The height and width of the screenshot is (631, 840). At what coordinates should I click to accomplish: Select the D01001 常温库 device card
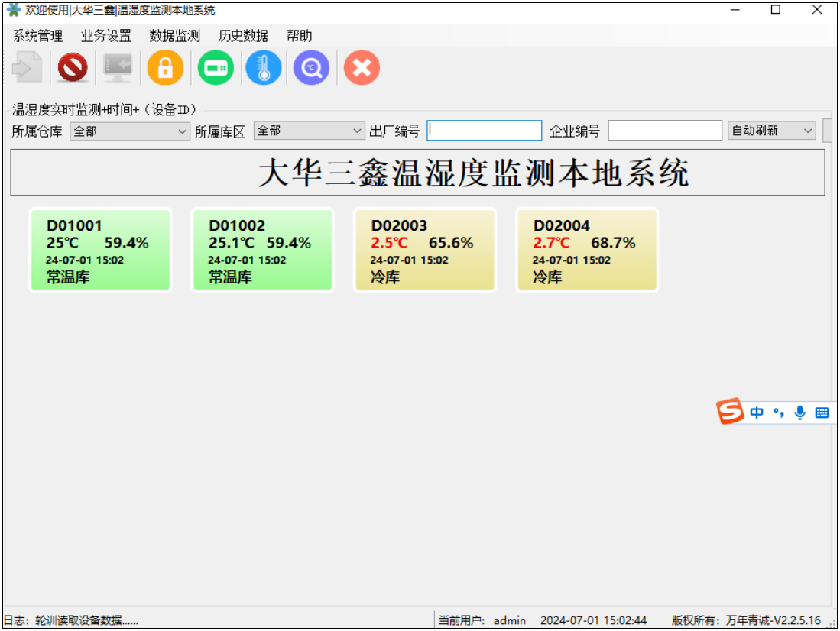click(x=100, y=250)
